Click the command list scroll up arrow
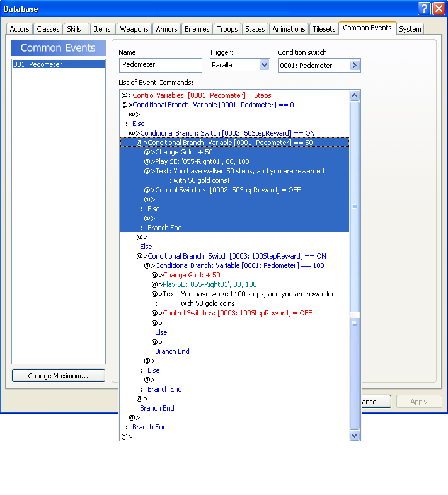Screen dimensions: 448x495 [355, 95]
